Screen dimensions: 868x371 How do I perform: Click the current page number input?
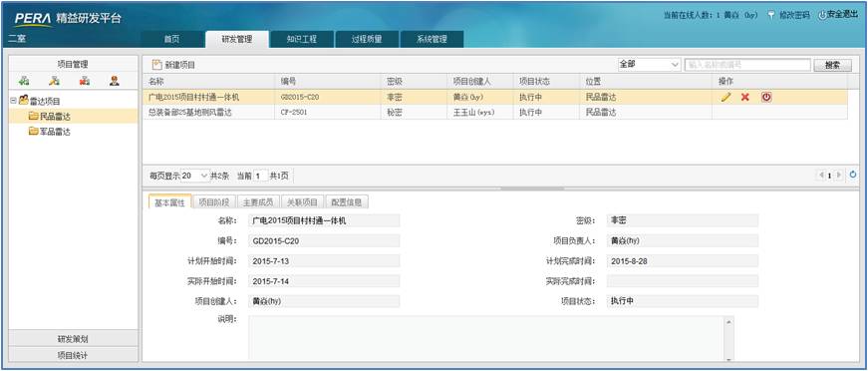[260, 176]
